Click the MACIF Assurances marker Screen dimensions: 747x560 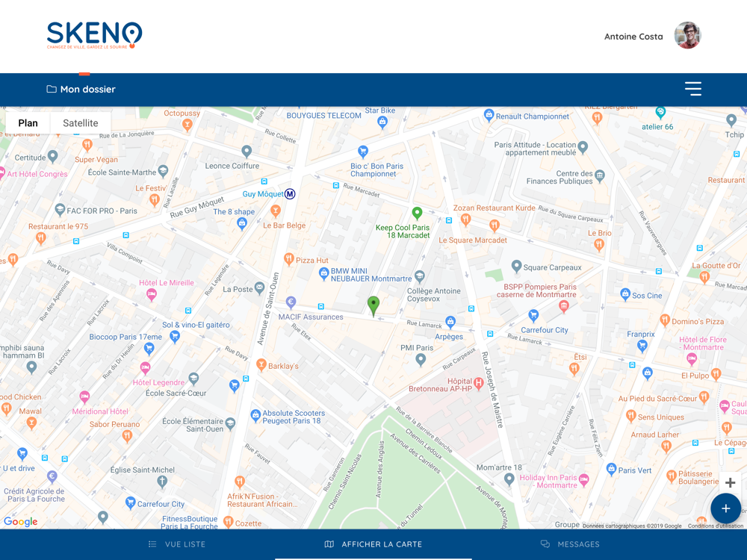pos(291,302)
